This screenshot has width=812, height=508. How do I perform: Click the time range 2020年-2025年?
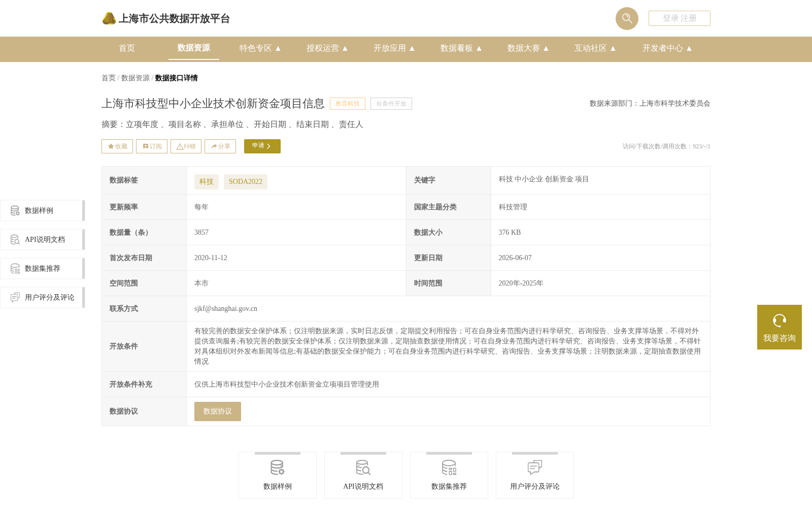click(x=521, y=283)
